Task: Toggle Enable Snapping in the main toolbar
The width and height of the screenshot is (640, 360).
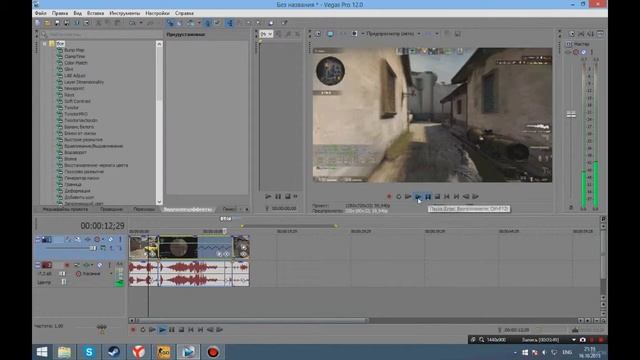Action: point(170,23)
